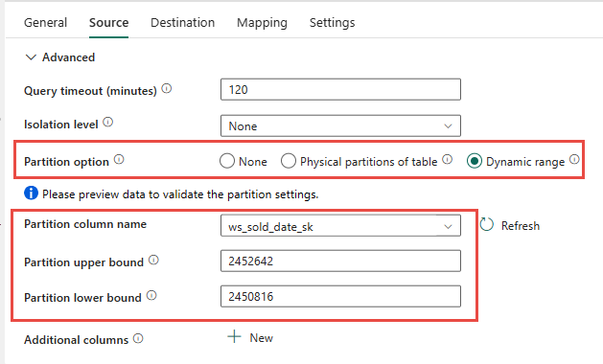The image size is (603, 364).
Task: Click 'Please preview data to validate' message
Action: [180, 194]
